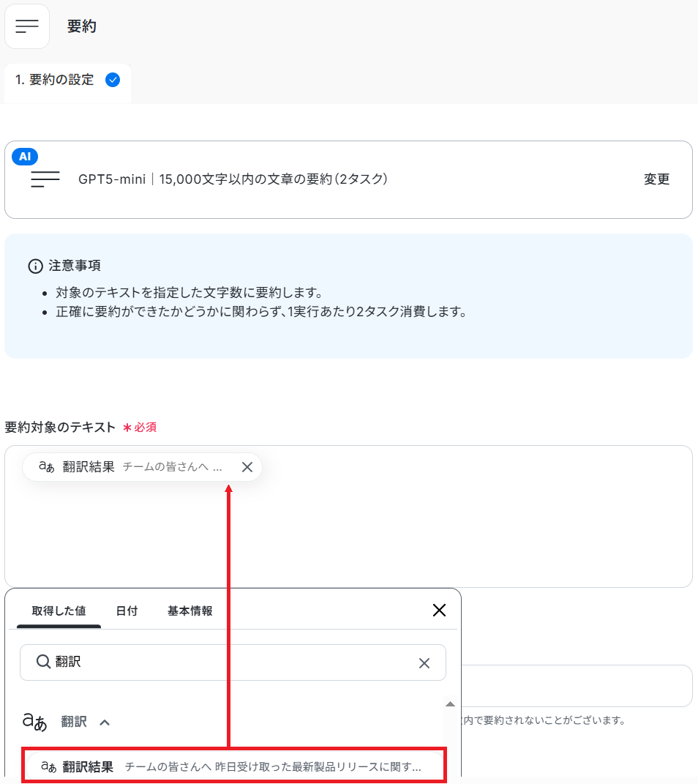The height and width of the screenshot is (784, 698).
Task: Select the 翻訳結果 list item
Action: (234, 766)
